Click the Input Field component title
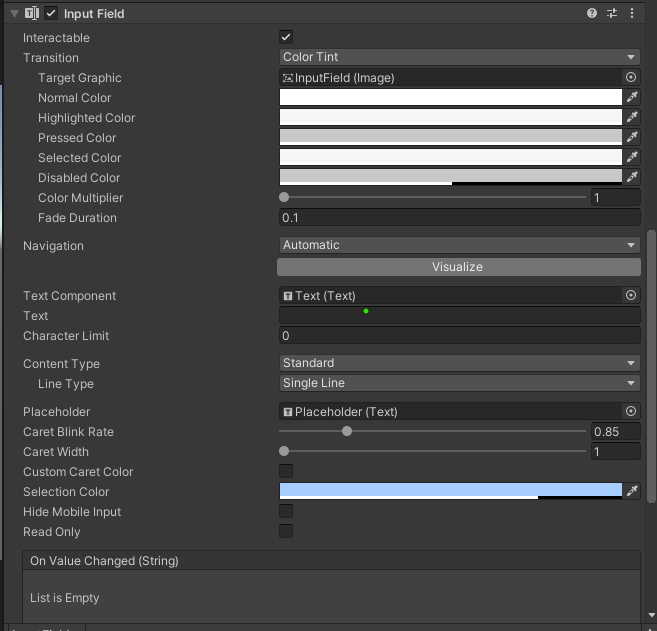This screenshot has height=631, width=657. [94, 14]
